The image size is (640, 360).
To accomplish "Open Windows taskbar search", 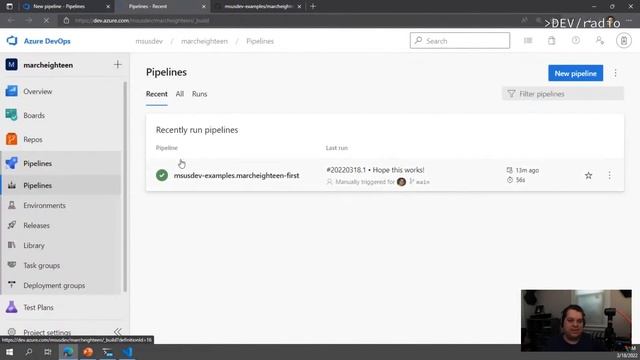I will tap(29, 352).
